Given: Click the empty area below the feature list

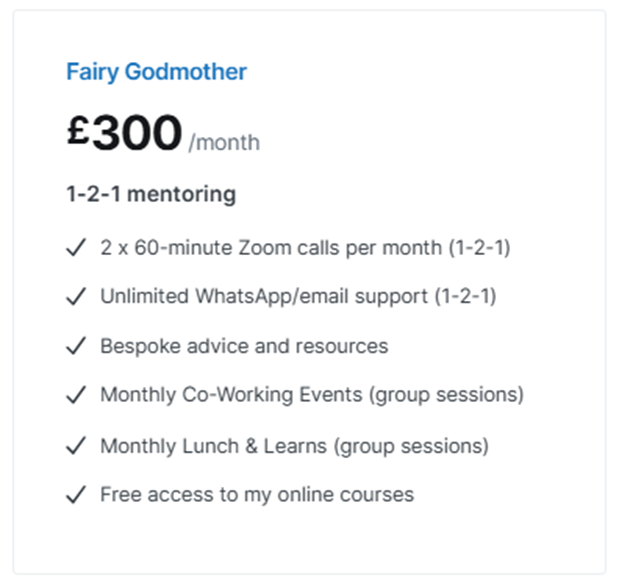Looking at the screenshot, I should 309,541.
